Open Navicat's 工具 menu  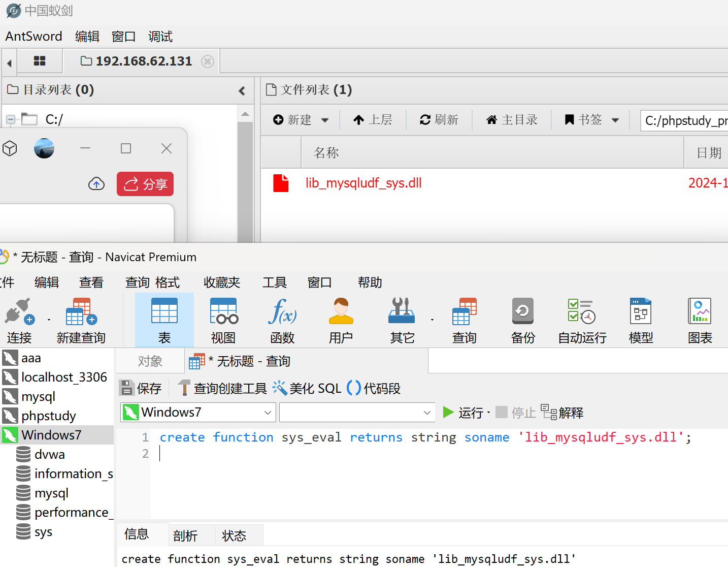[x=275, y=282]
